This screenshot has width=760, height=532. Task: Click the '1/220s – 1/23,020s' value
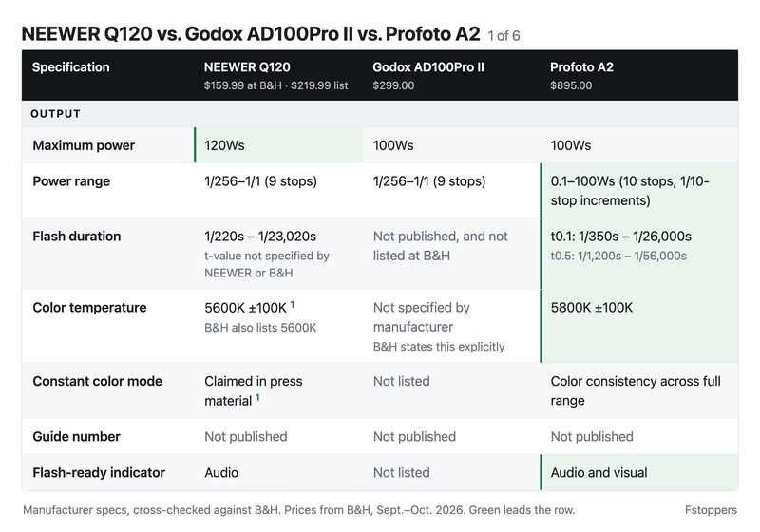[x=260, y=237]
